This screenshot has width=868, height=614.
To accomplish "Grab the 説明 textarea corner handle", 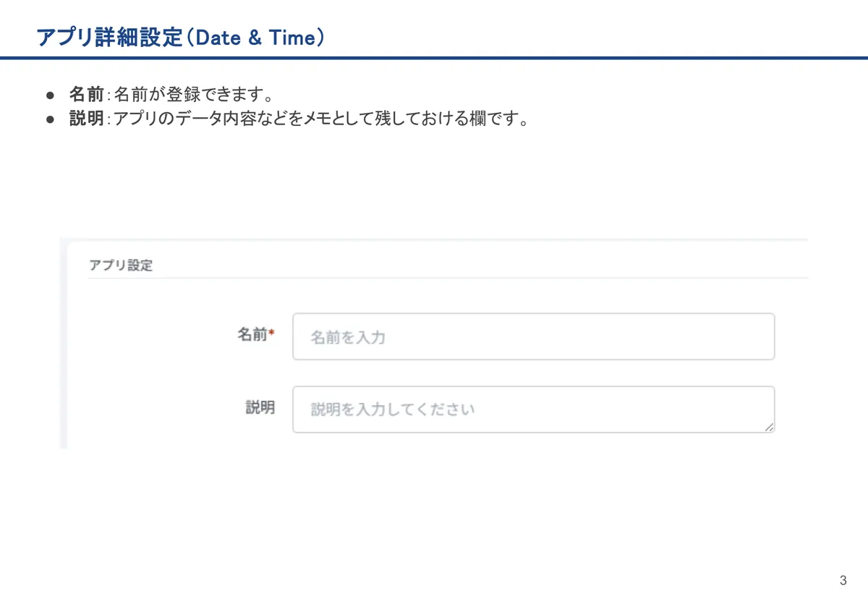I will pyautogui.click(x=769, y=427).
